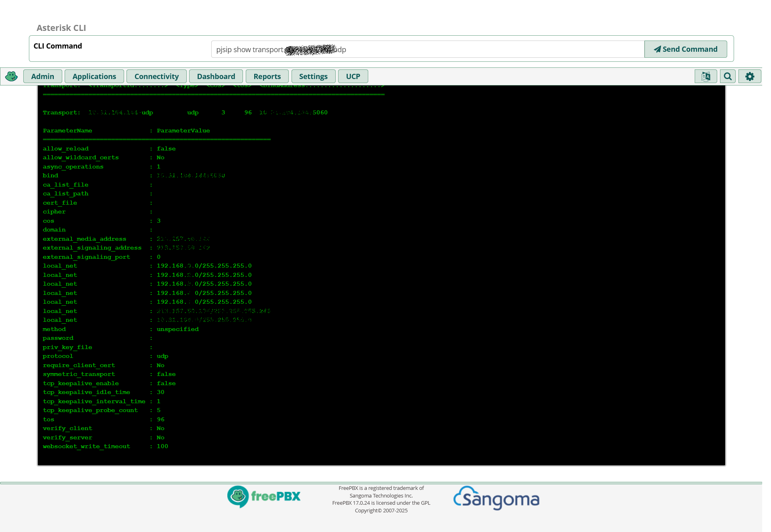771x532 pixels.
Task: Open the Reports menu
Action: [x=267, y=76]
